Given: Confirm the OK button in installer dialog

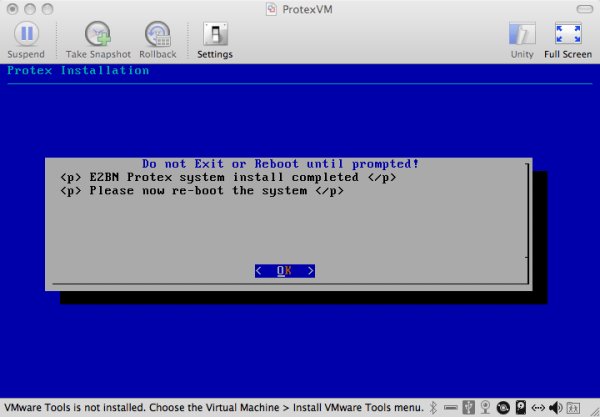Looking at the screenshot, I should click(x=285, y=271).
